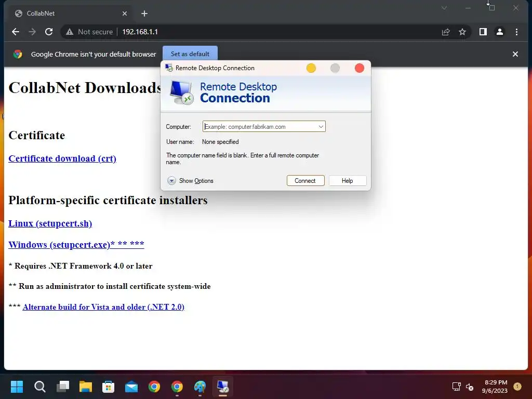This screenshot has width=532, height=399.
Task: Close the CollabNet tab
Action: click(x=125, y=13)
